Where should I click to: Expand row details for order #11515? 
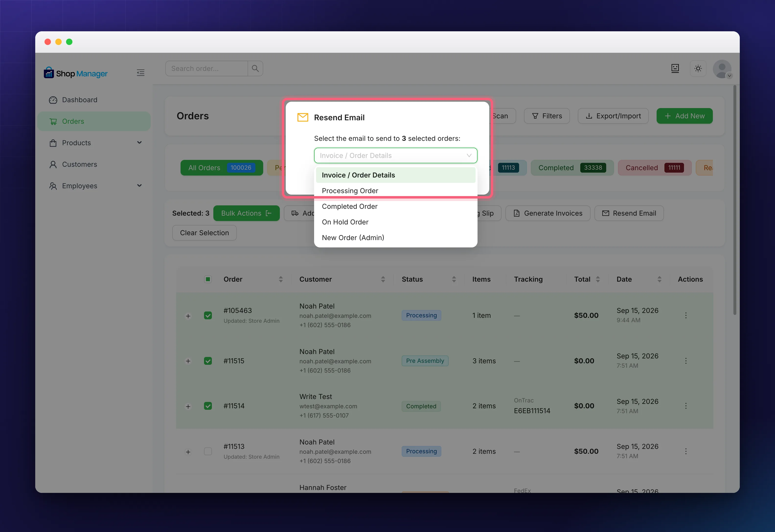[x=188, y=361]
